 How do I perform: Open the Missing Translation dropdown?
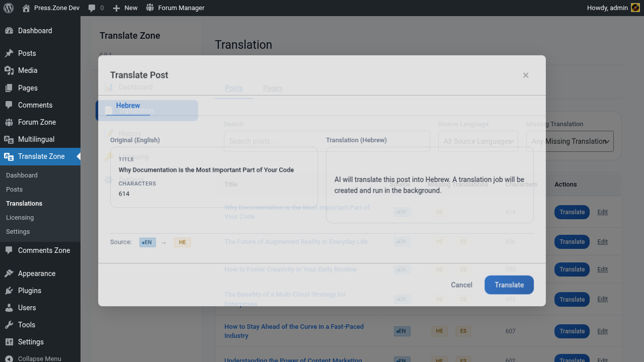click(x=570, y=141)
